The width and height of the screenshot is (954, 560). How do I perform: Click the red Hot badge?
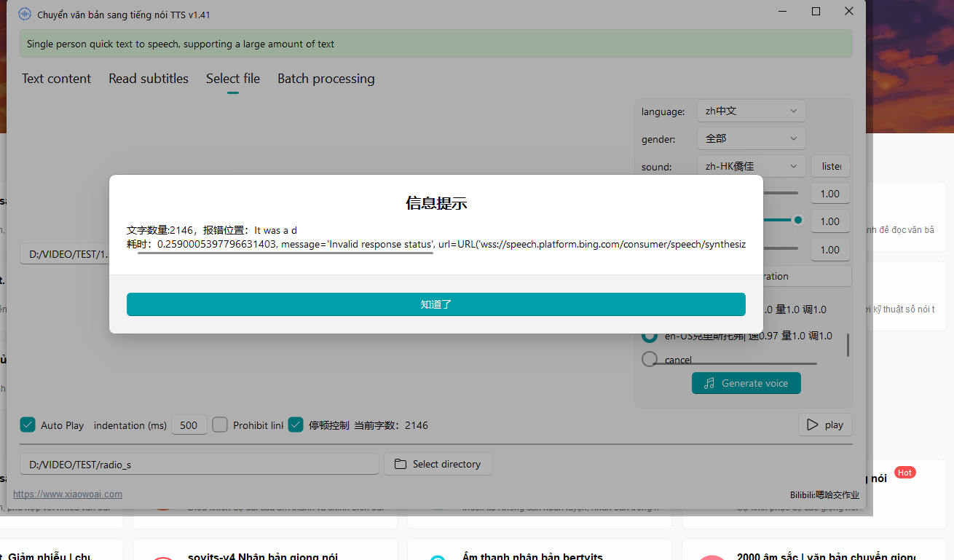[x=904, y=473]
